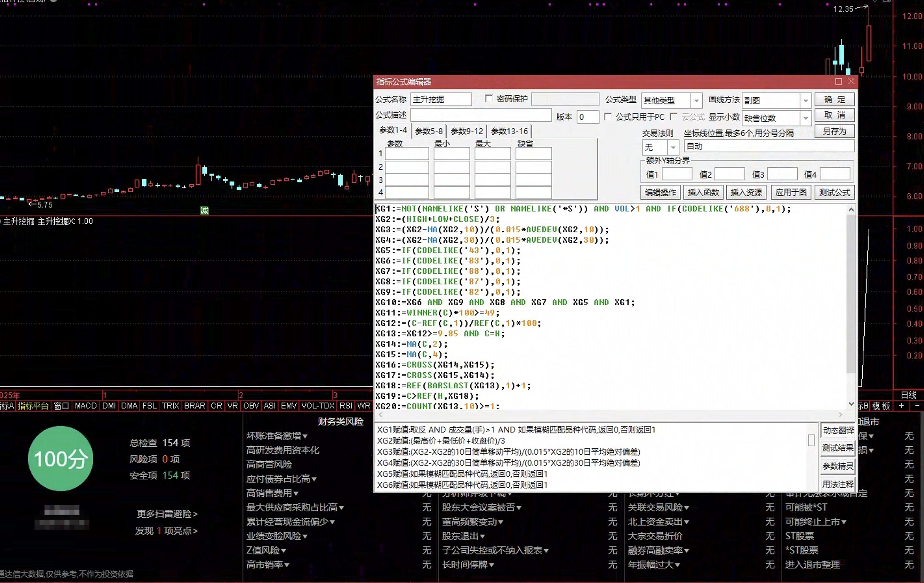The height and width of the screenshot is (583, 924).
Task: Expand the 坏账准备激增 risk item arrow
Action: click(x=305, y=436)
